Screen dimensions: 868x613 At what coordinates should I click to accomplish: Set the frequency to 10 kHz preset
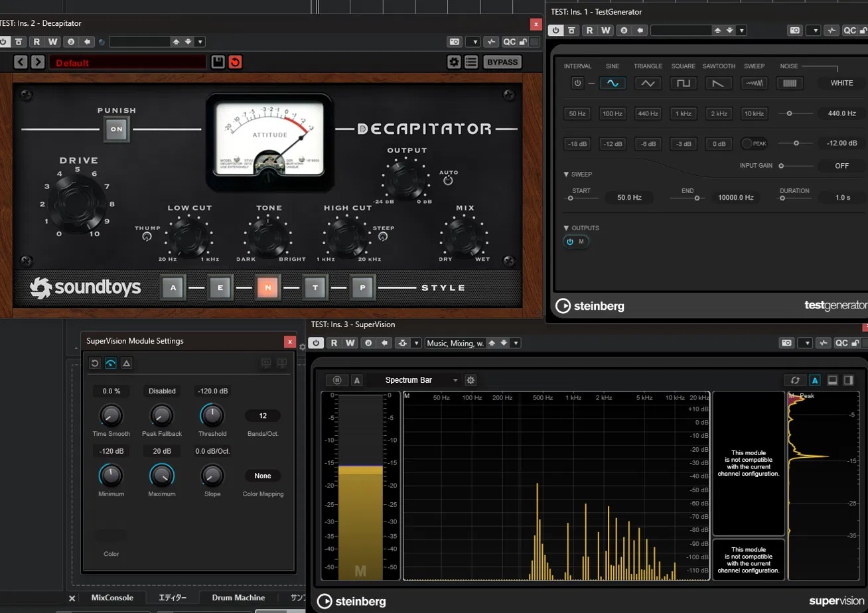coord(755,113)
